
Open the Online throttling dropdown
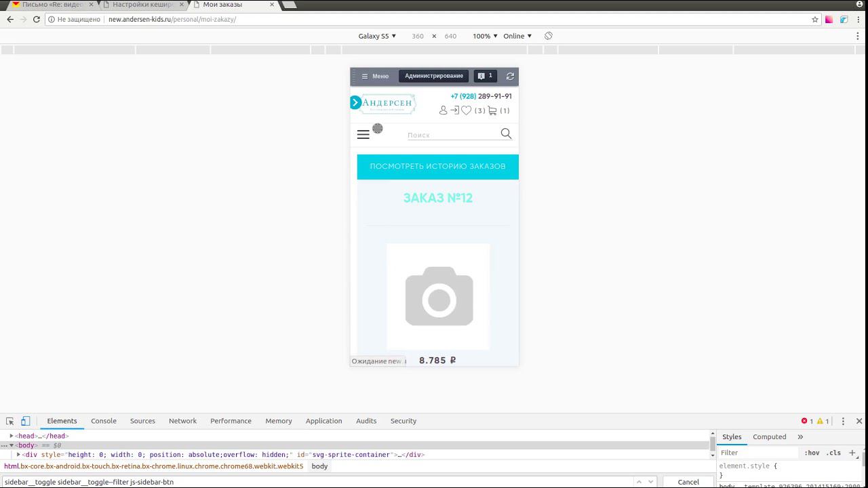click(x=517, y=36)
